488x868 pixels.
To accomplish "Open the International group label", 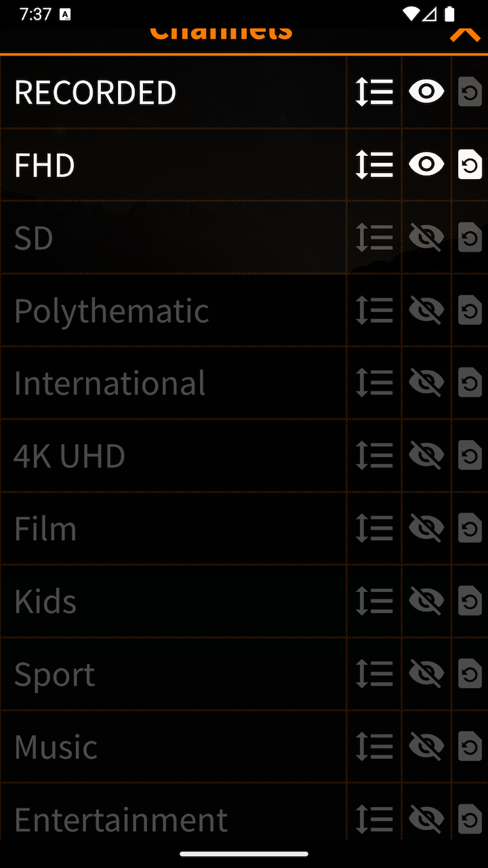I will 110,383.
